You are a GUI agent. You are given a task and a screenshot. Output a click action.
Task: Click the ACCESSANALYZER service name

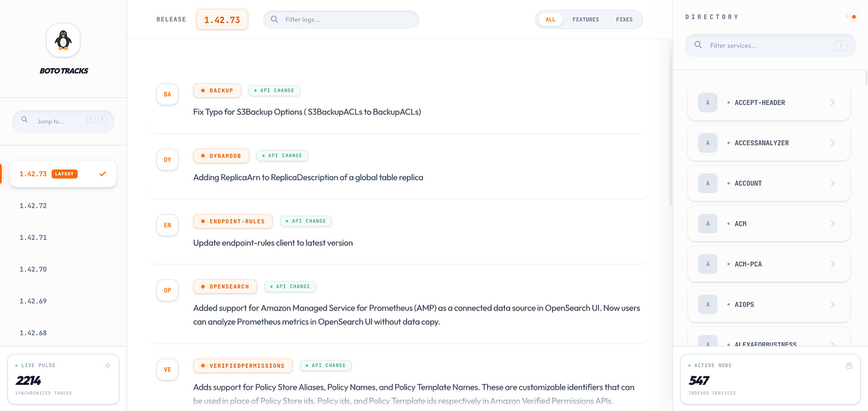click(x=761, y=143)
